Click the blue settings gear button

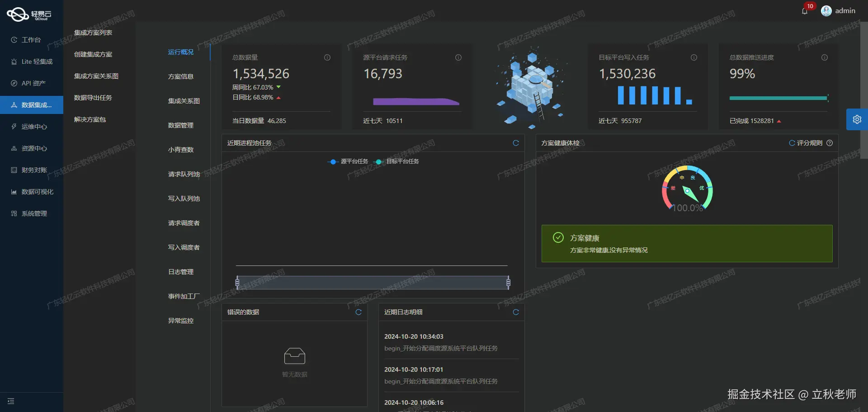(x=857, y=119)
